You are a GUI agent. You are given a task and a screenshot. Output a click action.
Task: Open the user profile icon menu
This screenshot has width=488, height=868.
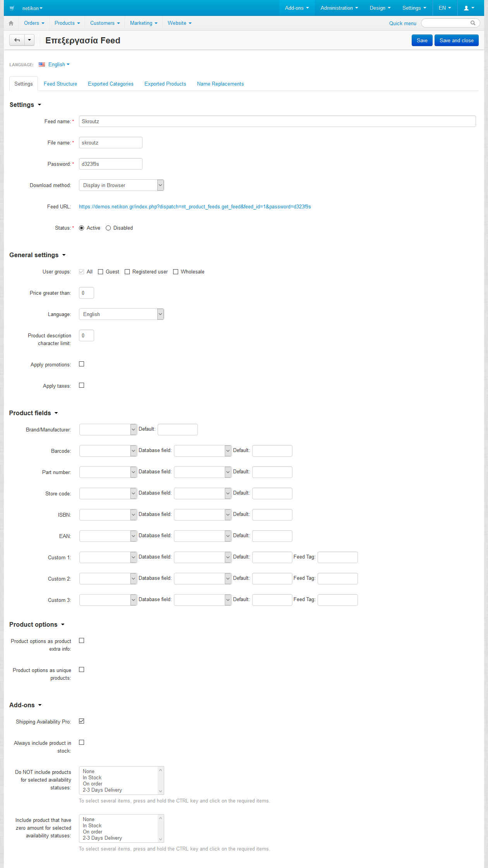point(469,8)
